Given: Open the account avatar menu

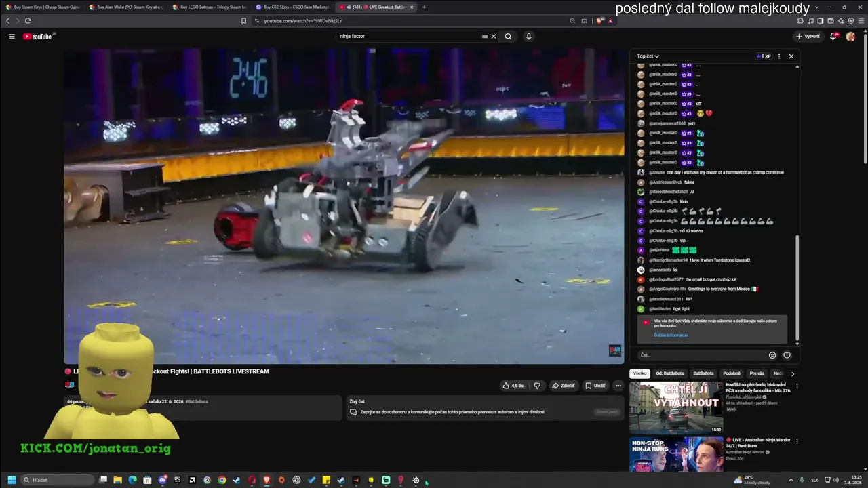Looking at the screenshot, I should 850,37.
